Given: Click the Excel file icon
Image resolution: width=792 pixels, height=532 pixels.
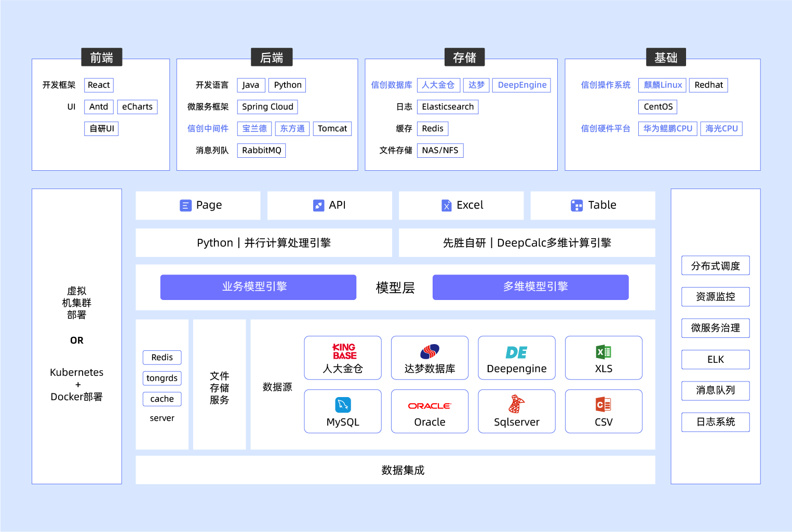Looking at the screenshot, I should [x=446, y=206].
